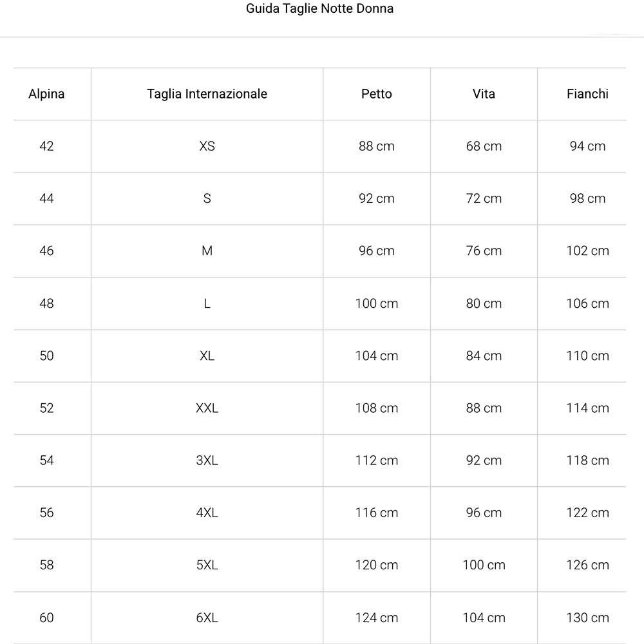Select the 'Alpina' column header
The image size is (644, 644).
[46, 94]
